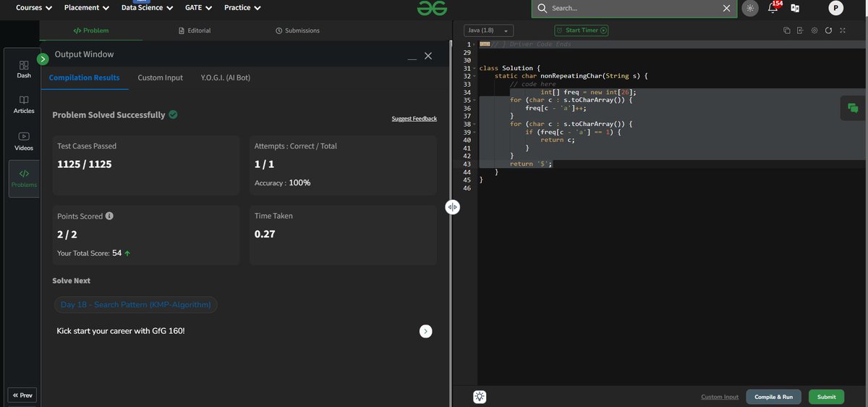
Task: Collapse code fold arrow at line 38
Action: (475, 125)
